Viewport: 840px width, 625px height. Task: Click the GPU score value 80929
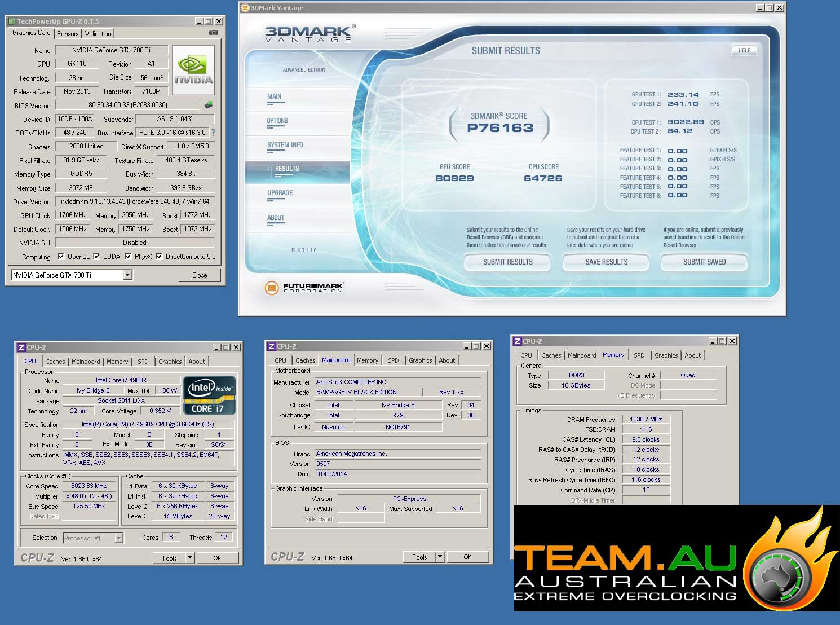[454, 178]
